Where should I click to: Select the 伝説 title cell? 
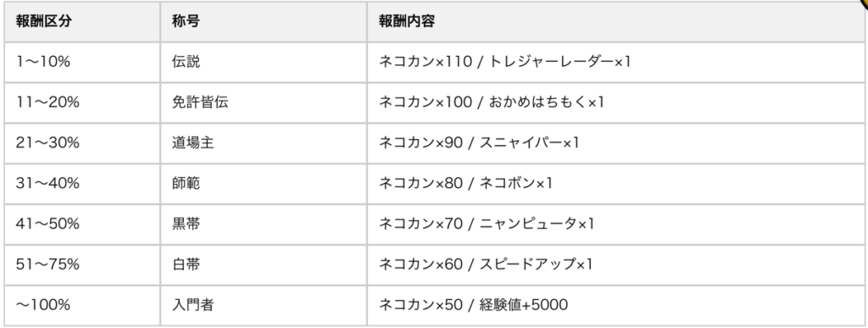(264, 62)
